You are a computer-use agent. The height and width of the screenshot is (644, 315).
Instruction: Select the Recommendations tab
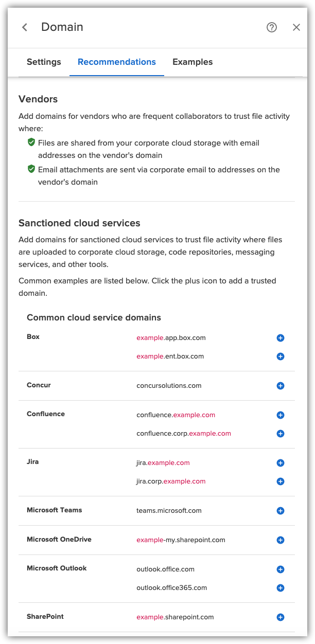click(x=116, y=62)
